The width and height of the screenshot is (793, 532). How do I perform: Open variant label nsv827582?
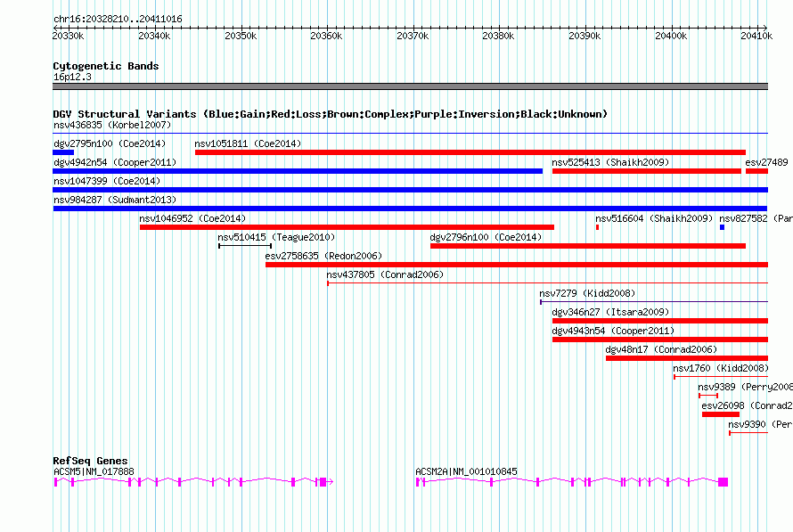[x=743, y=218]
